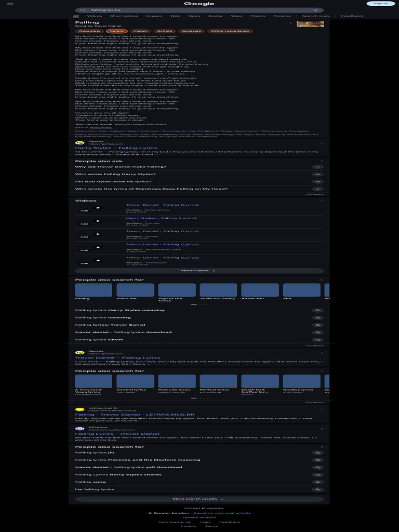399x532 pixels.
Task: Play the 2:34 Trevor Daniel video
Action: 98,234
